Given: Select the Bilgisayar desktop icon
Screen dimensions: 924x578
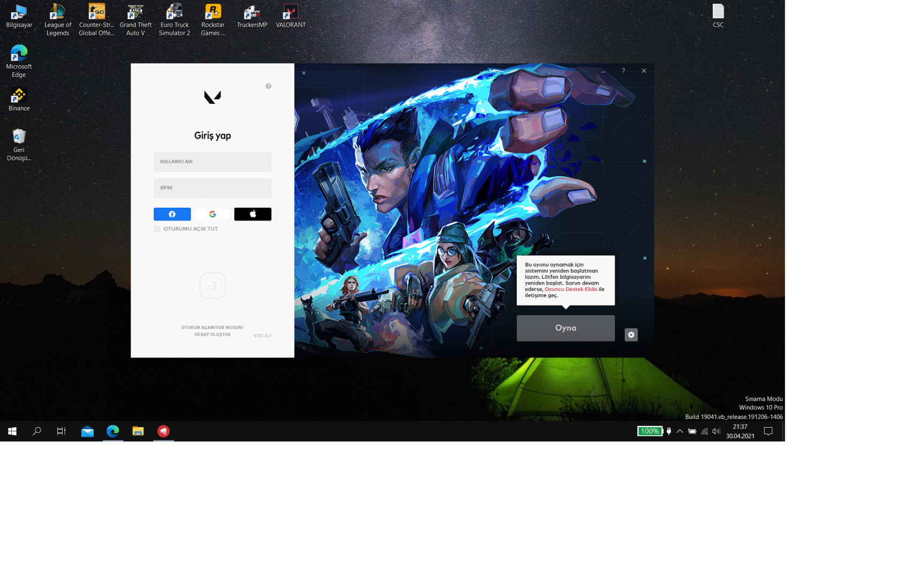Looking at the screenshot, I should click(19, 16).
